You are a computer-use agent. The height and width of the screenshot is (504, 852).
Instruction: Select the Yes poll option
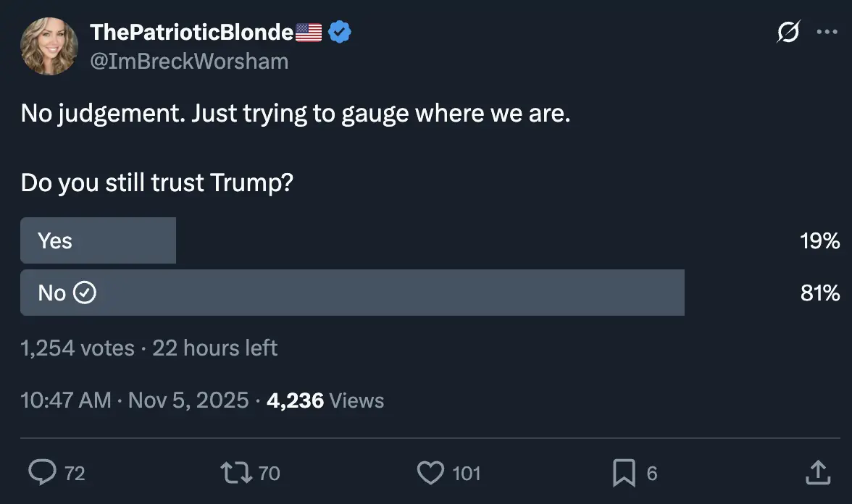tap(98, 240)
